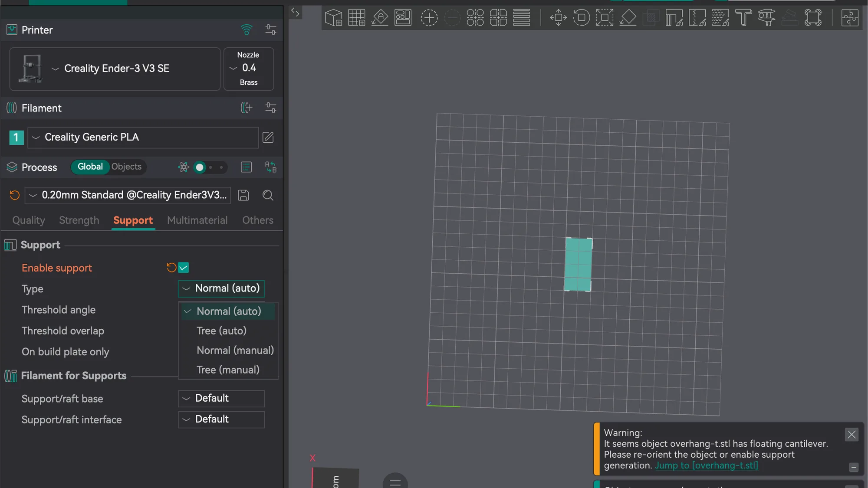Switch to the Quality tab
Screen dimensions: 868x488
click(x=29, y=220)
